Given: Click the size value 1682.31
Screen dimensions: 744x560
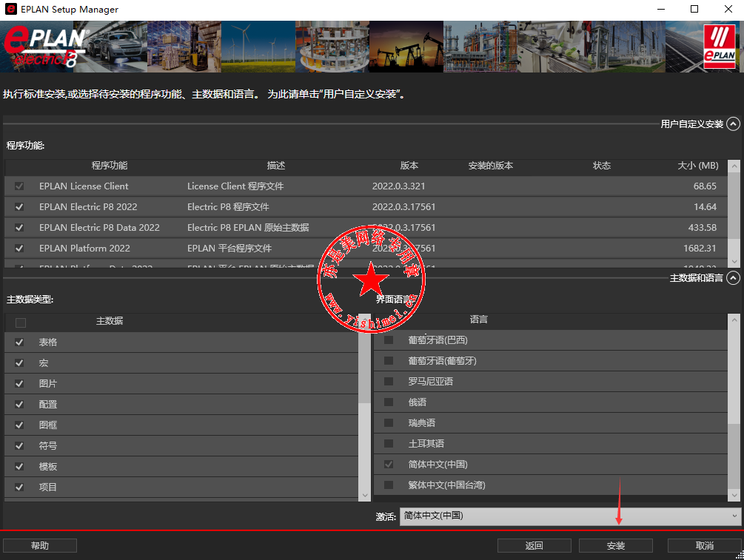Looking at the screenshot, I should click(700, 248).
